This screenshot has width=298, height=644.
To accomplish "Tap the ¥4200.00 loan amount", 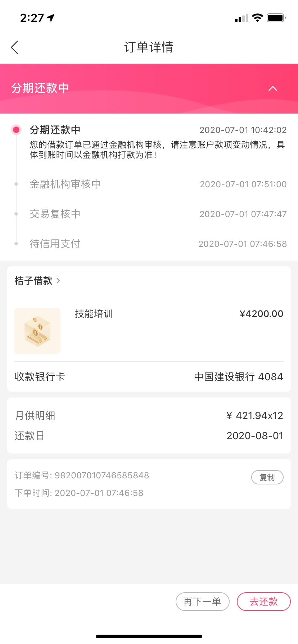I will (262, 314).
